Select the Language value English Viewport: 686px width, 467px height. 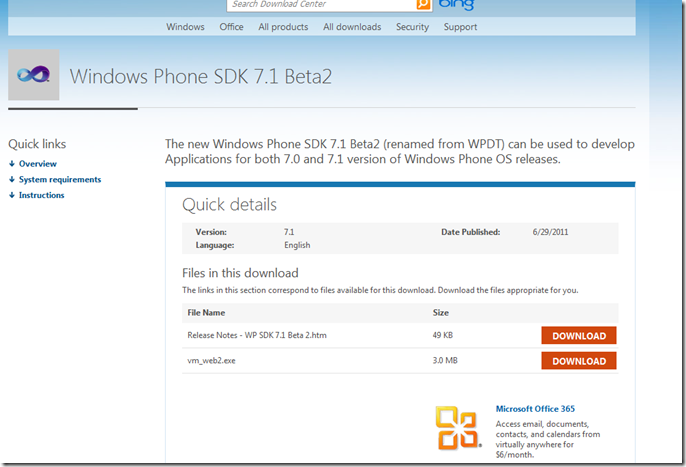(297, 245)
